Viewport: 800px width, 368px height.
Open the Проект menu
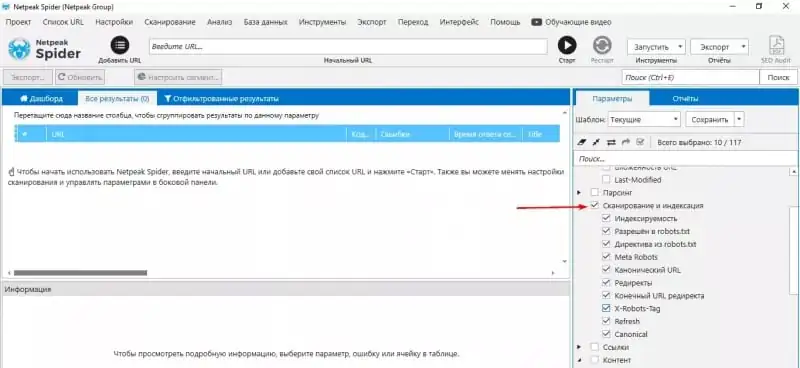click(18, 22)
